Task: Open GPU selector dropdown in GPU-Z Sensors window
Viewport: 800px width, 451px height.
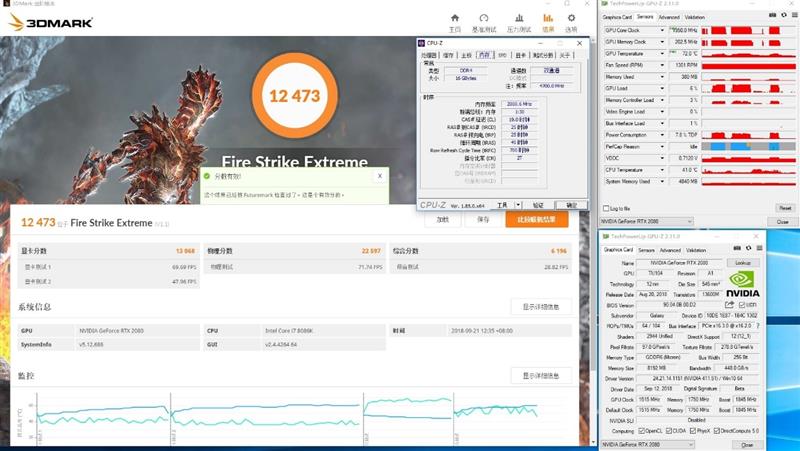Action: click(646, 221)
